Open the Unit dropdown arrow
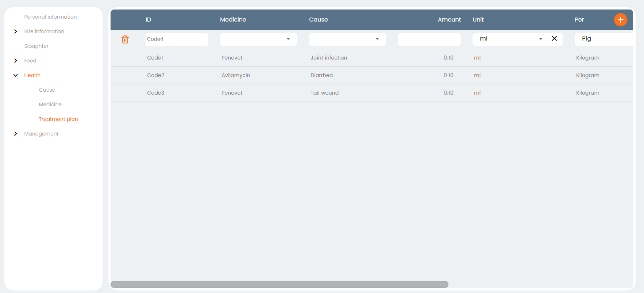Screen dimensions: 644x293 pos(541,39)
